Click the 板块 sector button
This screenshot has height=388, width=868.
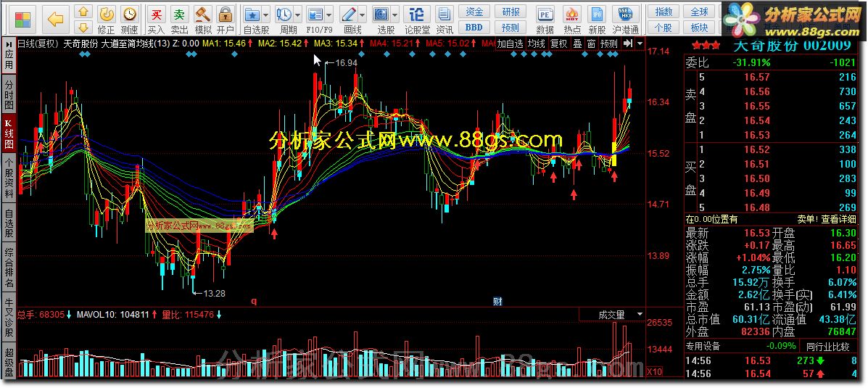(700, 27)
